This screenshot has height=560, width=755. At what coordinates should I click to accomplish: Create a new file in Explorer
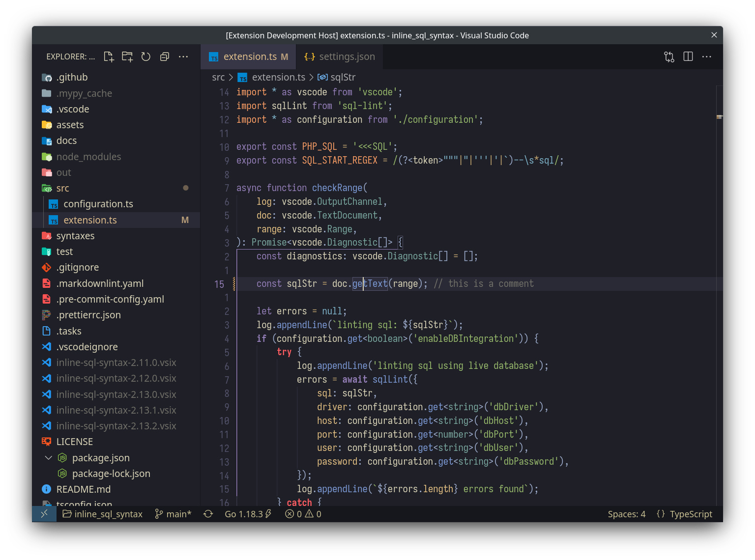pos(109,56)
